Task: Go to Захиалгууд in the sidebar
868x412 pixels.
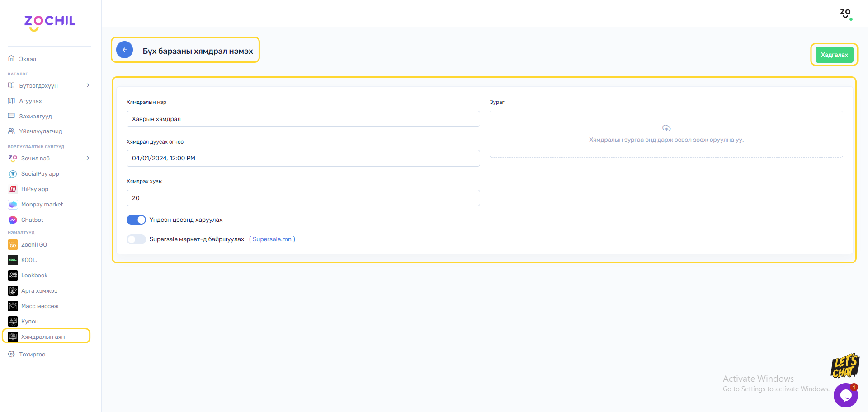Action: click(35, 116)
